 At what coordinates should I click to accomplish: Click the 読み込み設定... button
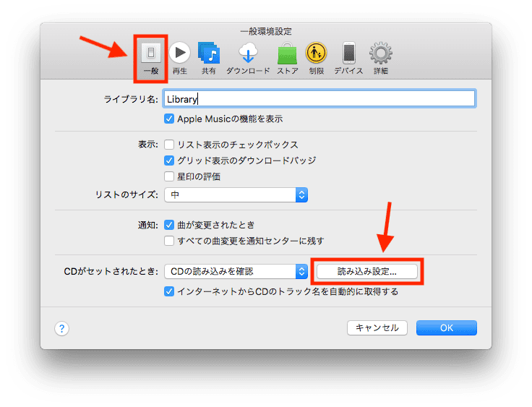pyautogui.click(x=366, y=272)
